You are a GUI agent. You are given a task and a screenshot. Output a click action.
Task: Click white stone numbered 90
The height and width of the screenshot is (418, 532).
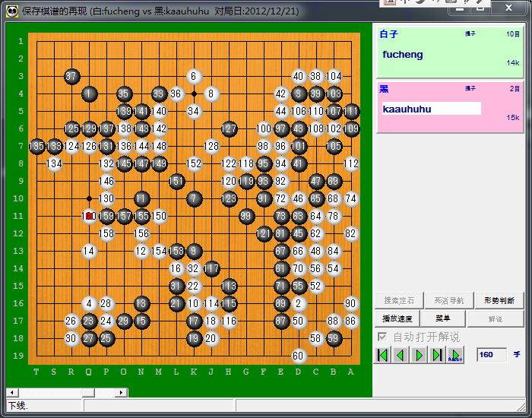click(351, 303)
